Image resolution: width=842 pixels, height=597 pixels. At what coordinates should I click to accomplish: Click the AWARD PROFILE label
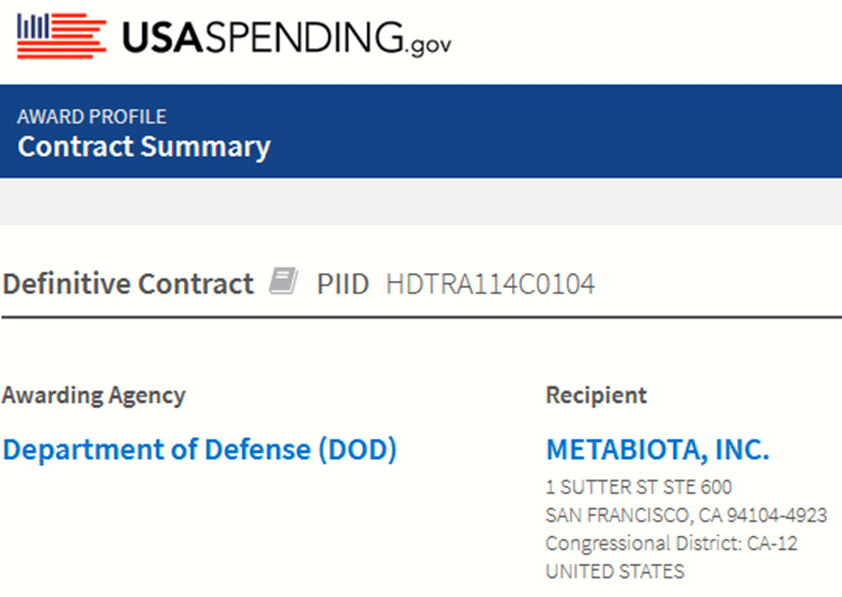(92, 117)
